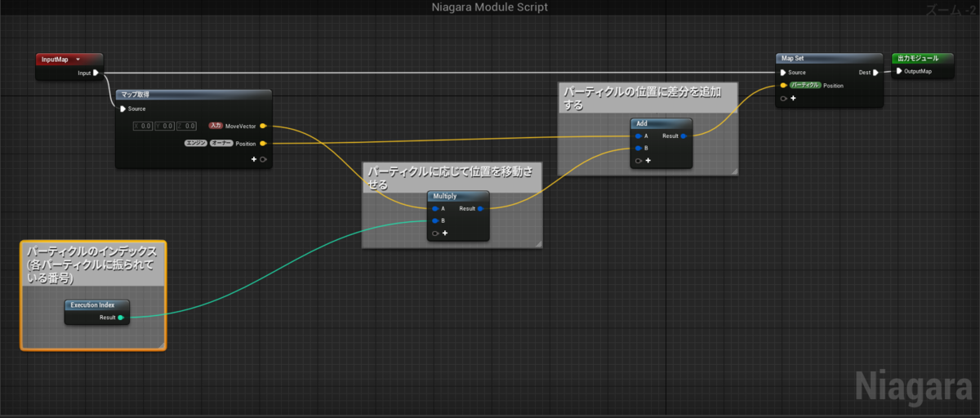Click the 入力 namespace tag on MoveVector

pyautogui.click(x=216, y=126)
